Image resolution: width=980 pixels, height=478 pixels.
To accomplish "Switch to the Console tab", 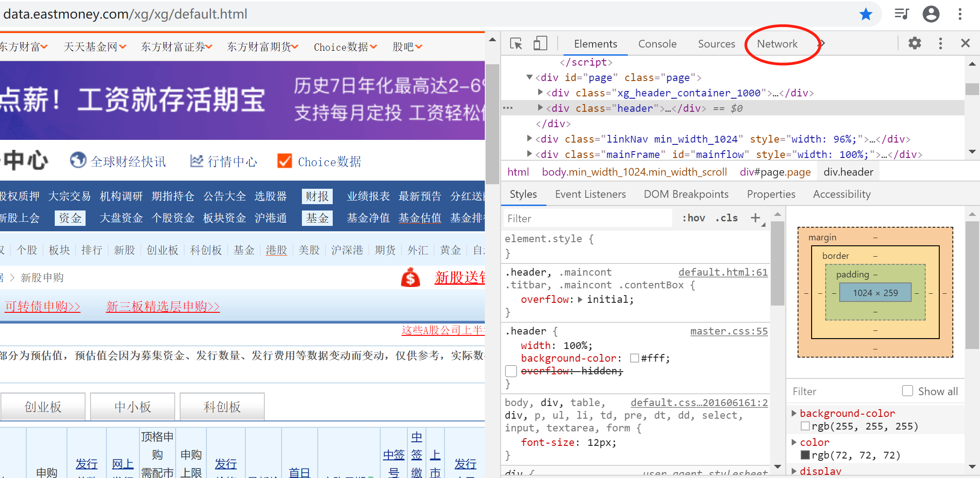I will [x=657, y=44].
